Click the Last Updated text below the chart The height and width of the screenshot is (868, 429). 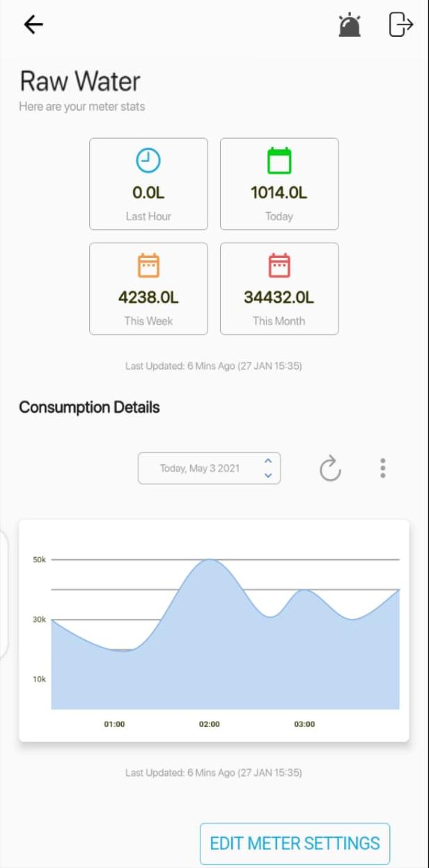coord(213,772)
